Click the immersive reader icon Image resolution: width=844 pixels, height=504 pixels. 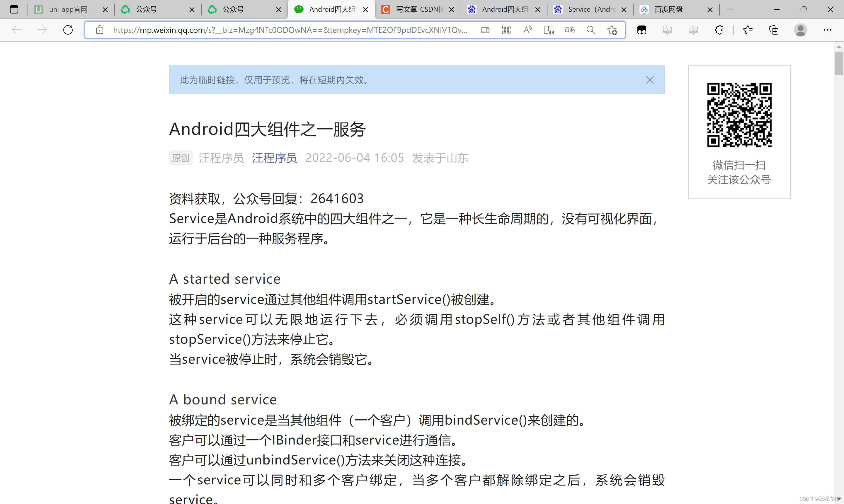pos(549,30)
